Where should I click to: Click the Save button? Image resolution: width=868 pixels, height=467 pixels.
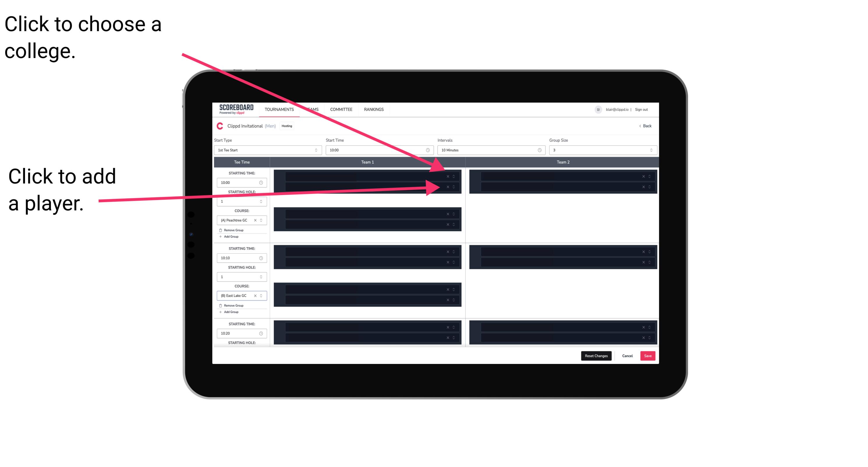648,355
